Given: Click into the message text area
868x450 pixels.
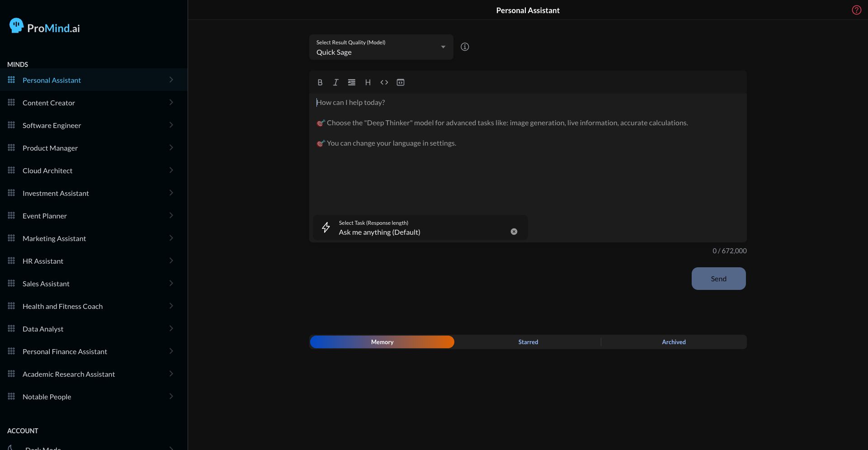Looking at the screenshot, I should point(527,172).
